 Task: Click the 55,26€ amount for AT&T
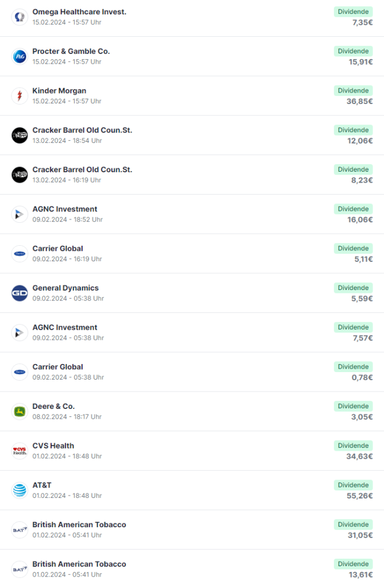tap(360, 496)
